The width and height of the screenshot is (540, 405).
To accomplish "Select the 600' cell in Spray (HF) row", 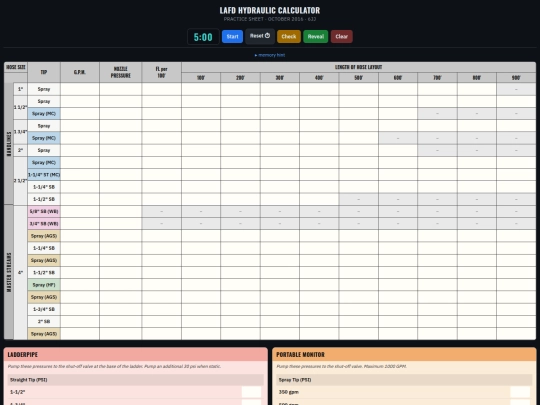I will coord(398,285).
